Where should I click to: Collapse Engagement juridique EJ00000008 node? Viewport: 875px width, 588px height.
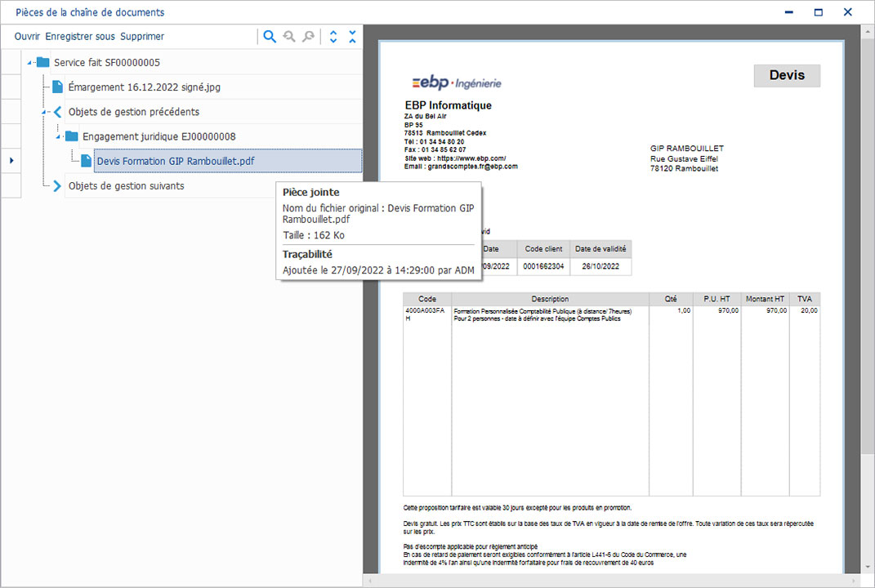(x=58, y=136)
